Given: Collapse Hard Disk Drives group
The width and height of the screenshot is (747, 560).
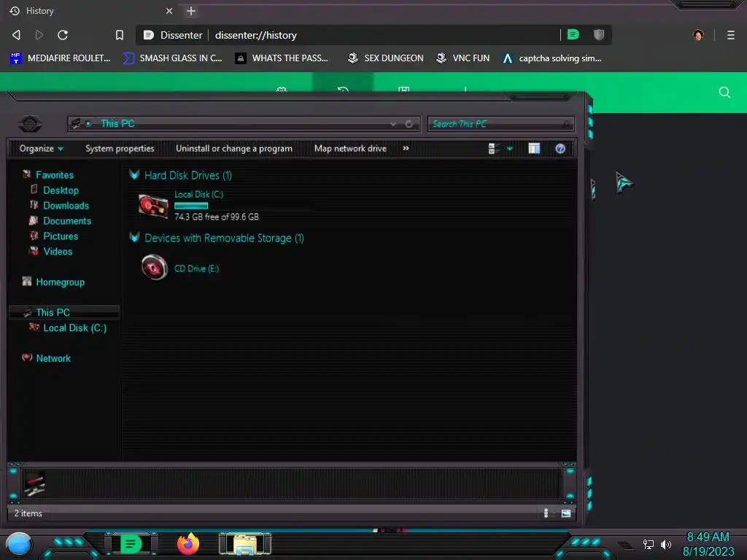Looking at the screenshot, I should click(x=134, y=175).
